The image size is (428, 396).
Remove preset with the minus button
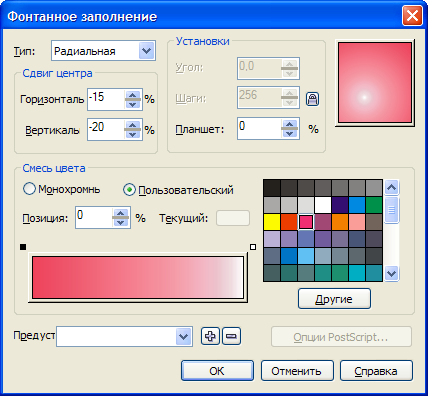pyautogui.click(x=231, y=336)
